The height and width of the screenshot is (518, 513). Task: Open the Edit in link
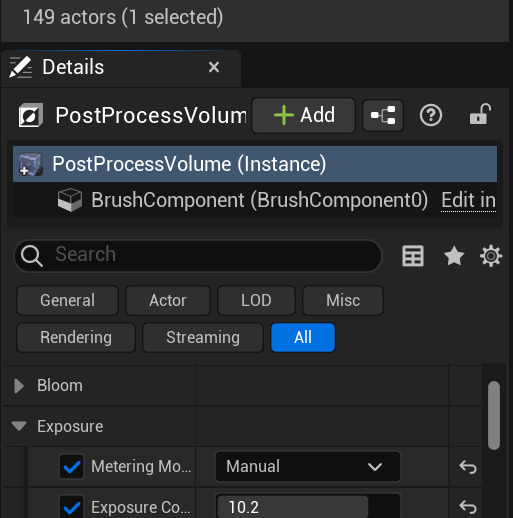click(x=468, y=200)
